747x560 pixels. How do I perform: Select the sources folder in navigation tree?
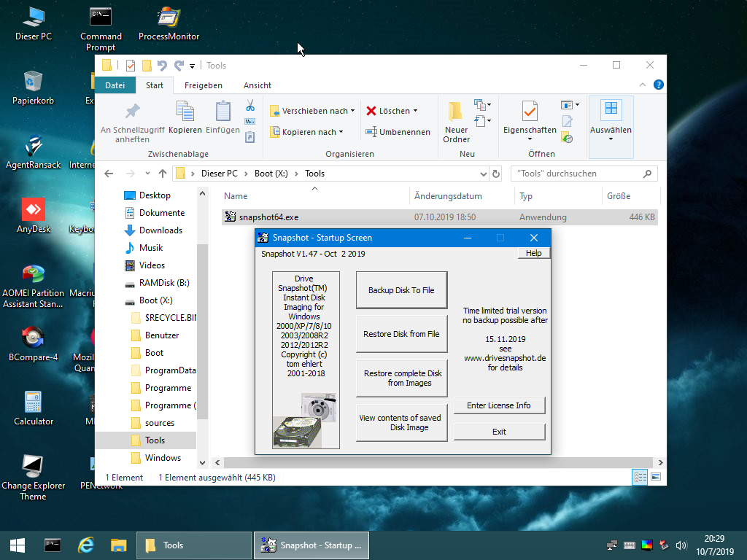[x=159, y=423]
